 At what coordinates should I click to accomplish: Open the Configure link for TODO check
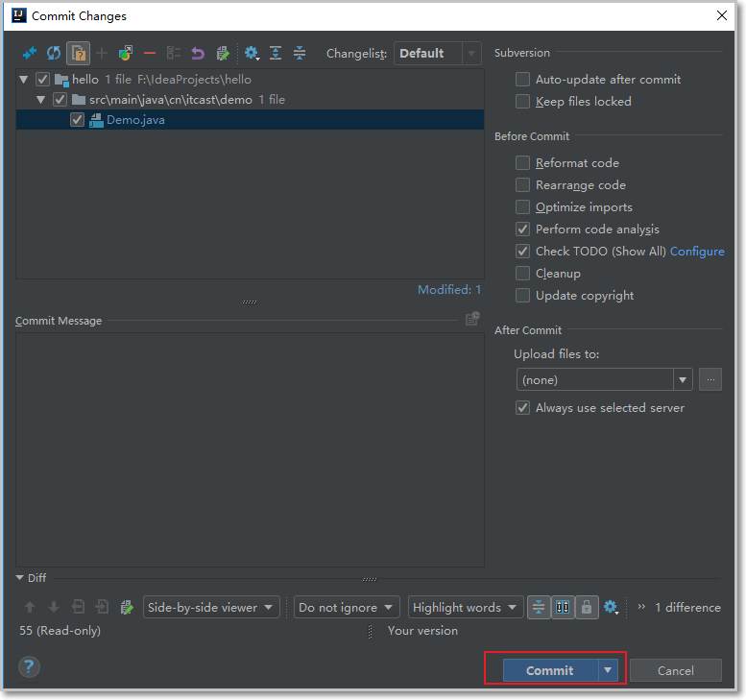pyautogui.click(x=697, y=252)
